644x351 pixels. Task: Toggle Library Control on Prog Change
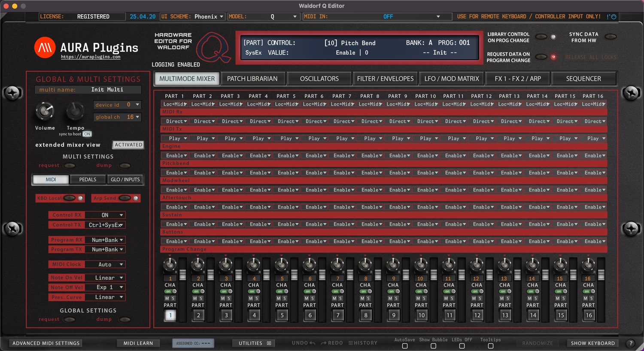point(541,37)
